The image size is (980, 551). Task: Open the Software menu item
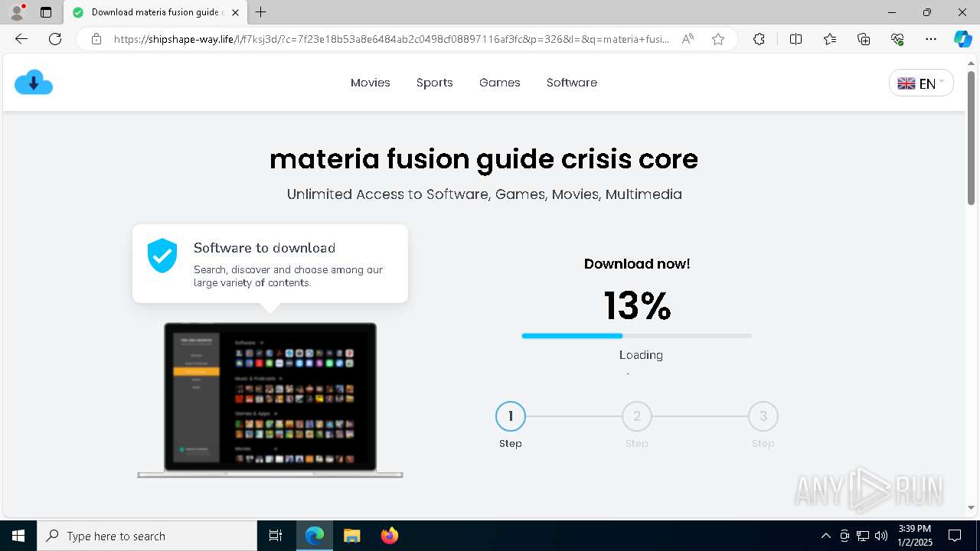[572, 83]
